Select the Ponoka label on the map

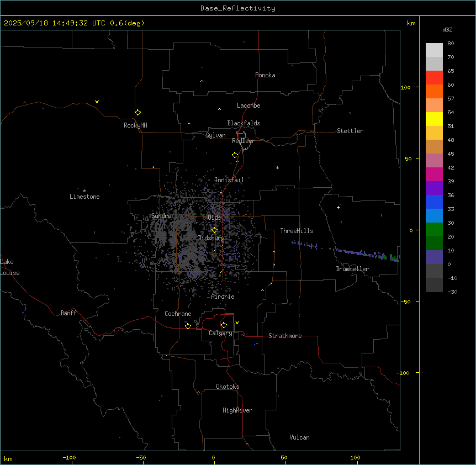265,75
